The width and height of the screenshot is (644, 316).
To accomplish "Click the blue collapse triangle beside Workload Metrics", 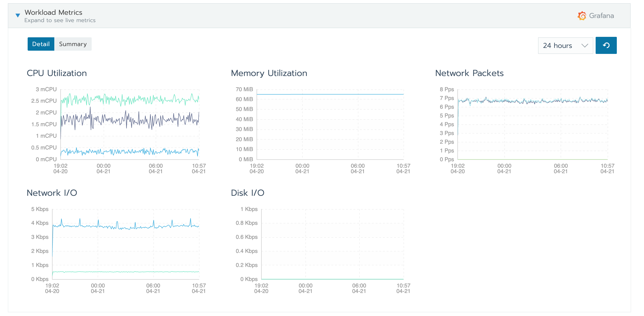I will (18, 15).
